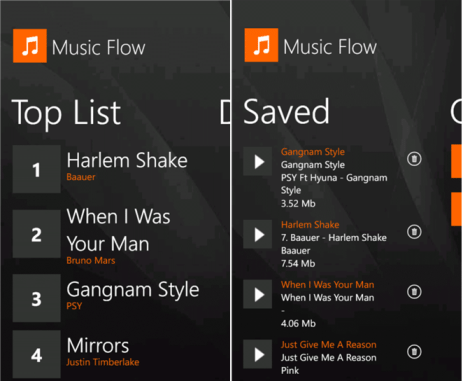Viewport: 463px width, 381px height.
Task: Play saved Just Give Me A Reason
Action: pyautogui.click(x=257, y=354)
